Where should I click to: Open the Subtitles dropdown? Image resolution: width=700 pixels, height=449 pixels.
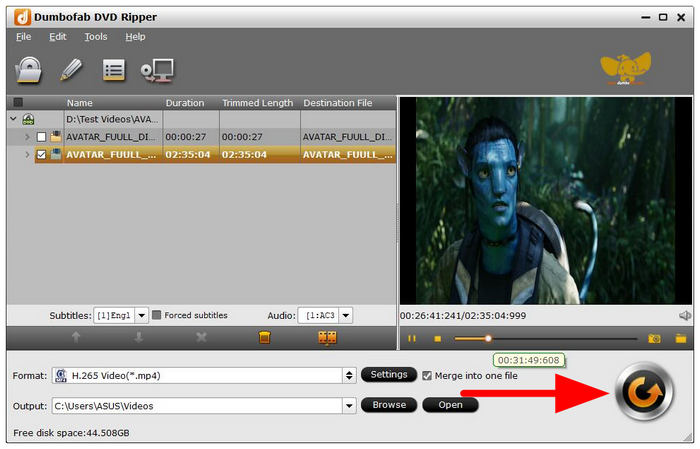tap(142, 316)
